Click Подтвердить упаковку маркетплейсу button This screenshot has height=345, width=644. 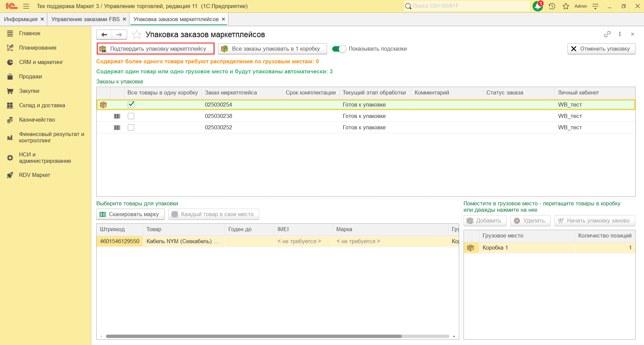coord(156,49)
